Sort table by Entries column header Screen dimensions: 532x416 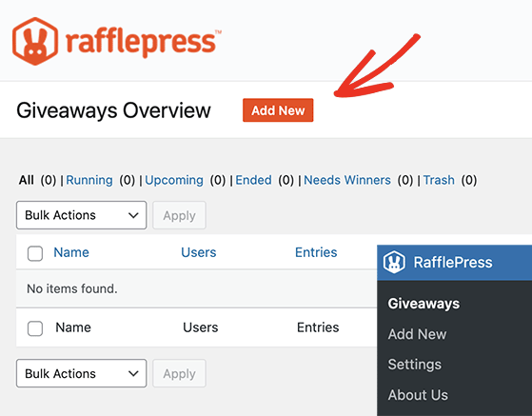click(x=316, y=252)
